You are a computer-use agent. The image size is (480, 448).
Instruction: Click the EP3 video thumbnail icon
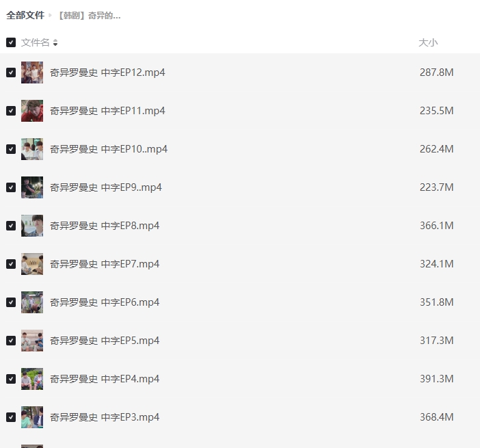coord(32,417)
